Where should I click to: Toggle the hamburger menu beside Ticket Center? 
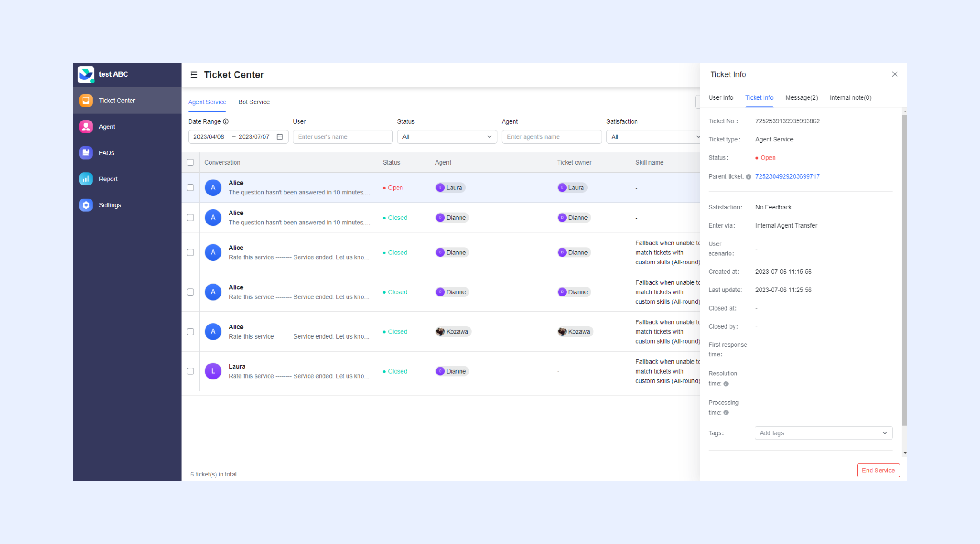tap(194, 74)
